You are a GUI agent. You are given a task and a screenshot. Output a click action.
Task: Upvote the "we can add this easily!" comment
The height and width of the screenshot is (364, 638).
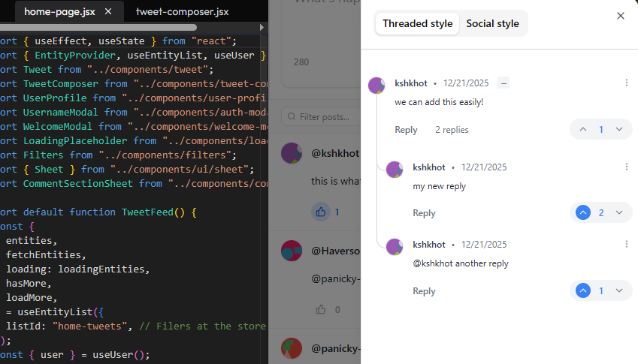[x=583, y=129]
